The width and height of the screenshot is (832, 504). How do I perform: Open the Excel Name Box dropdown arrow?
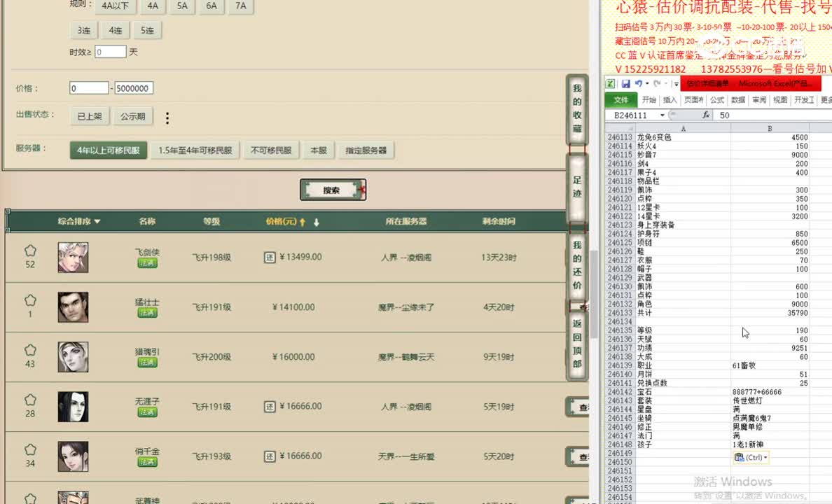663,115
